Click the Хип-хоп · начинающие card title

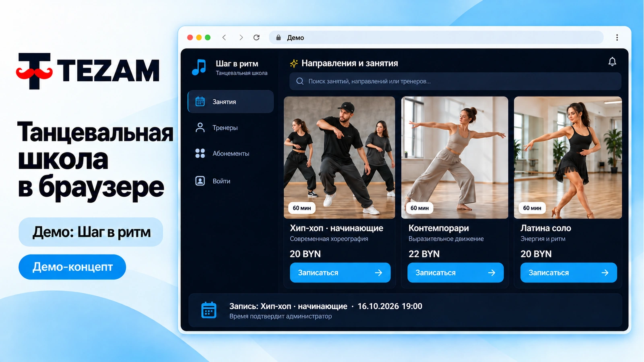coord(336,228)
